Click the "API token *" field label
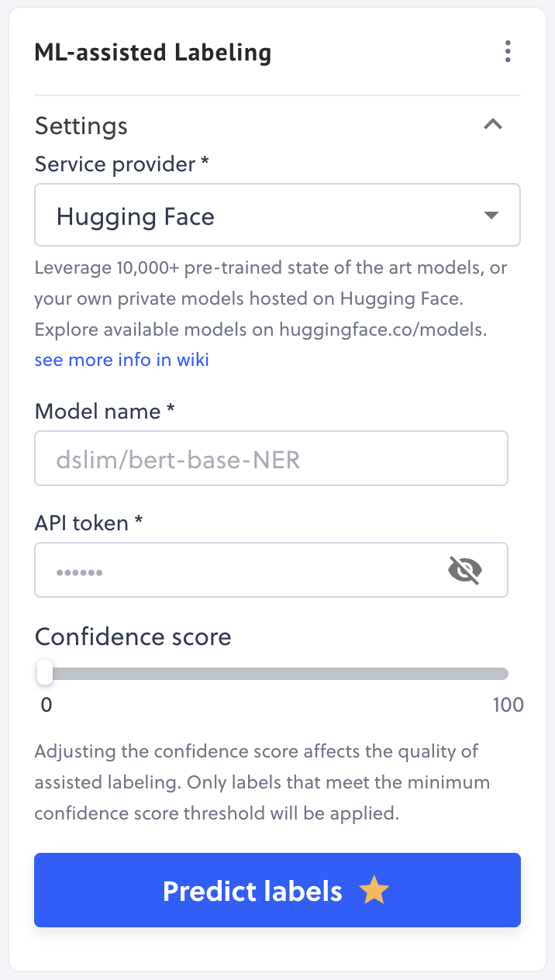555x980 pixels. pos(88,523)
